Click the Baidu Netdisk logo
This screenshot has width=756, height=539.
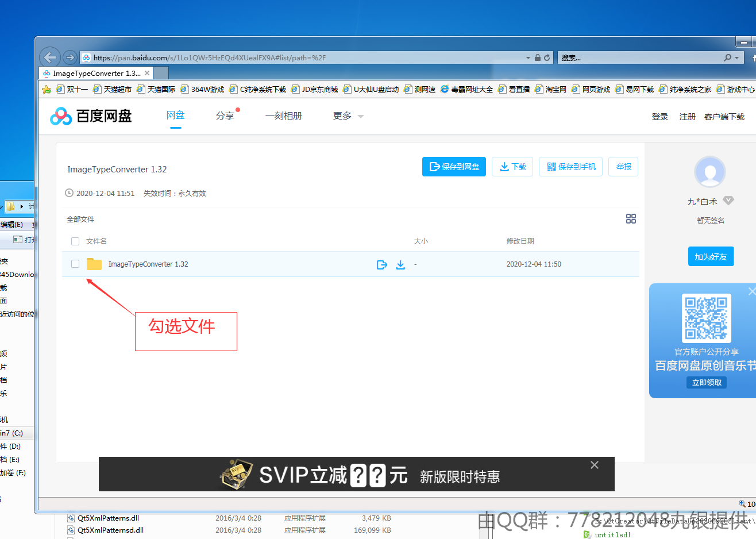click(91, 116)
